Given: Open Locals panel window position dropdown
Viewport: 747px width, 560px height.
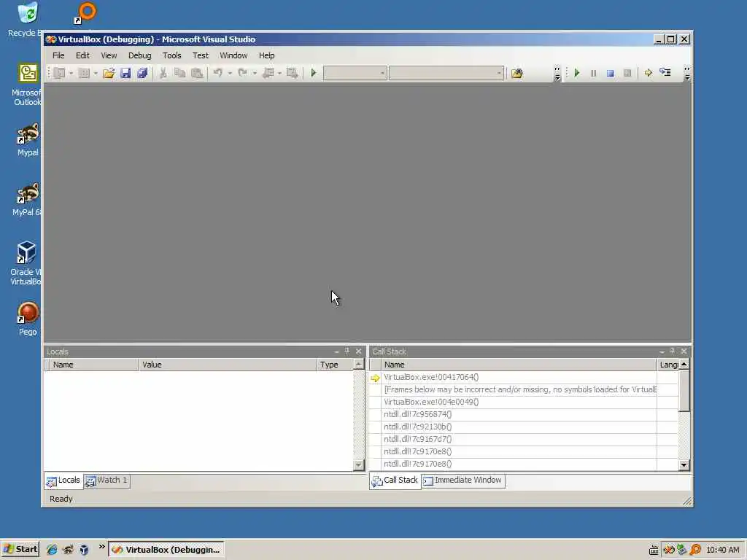Looking at the screenshot, I should coord(336,351).
